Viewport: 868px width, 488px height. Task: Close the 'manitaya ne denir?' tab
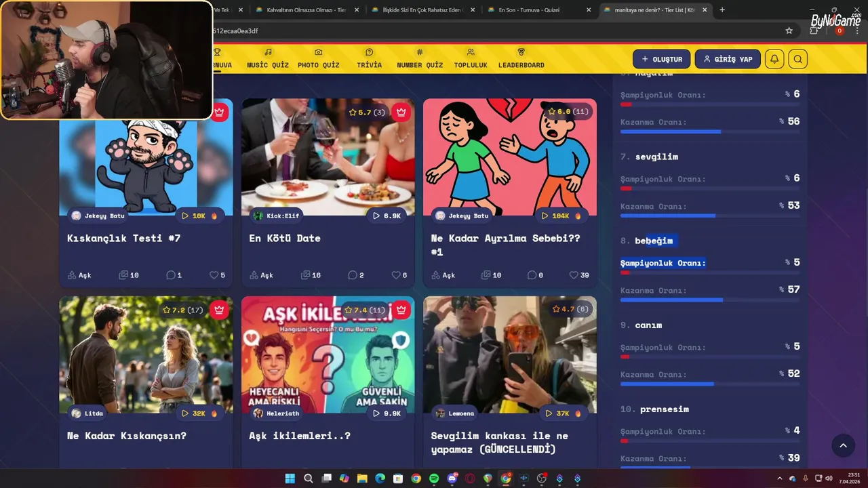[705, 9]
